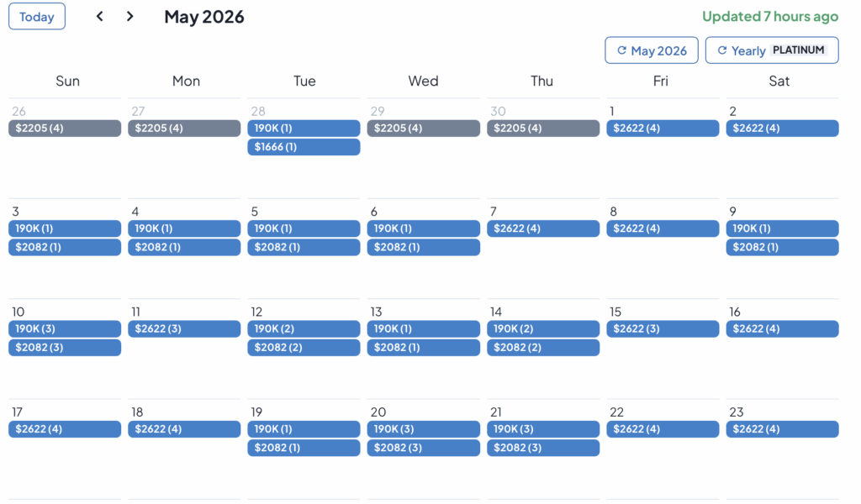Click the date number 15 cell
Image resolution: width=861 pixels, height=504 pixels.
616,311
